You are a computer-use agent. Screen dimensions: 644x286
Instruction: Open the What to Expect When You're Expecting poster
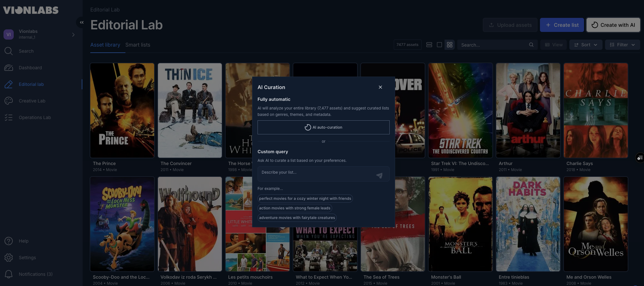click(325, 249)
